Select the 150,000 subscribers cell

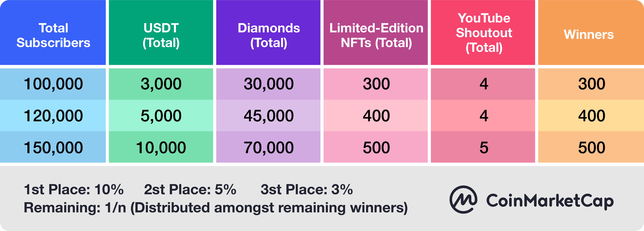coord(53,147)
